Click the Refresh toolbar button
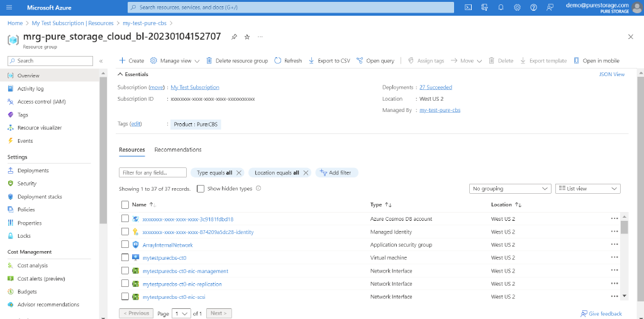The width and height of the screenshot is (644, 319). coord(288,61)
